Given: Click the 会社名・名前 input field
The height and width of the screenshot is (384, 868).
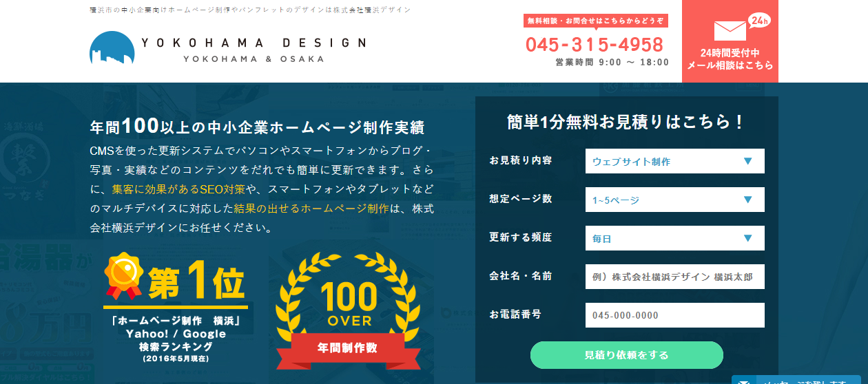Looking at the screenshot, I should [674, 277].
